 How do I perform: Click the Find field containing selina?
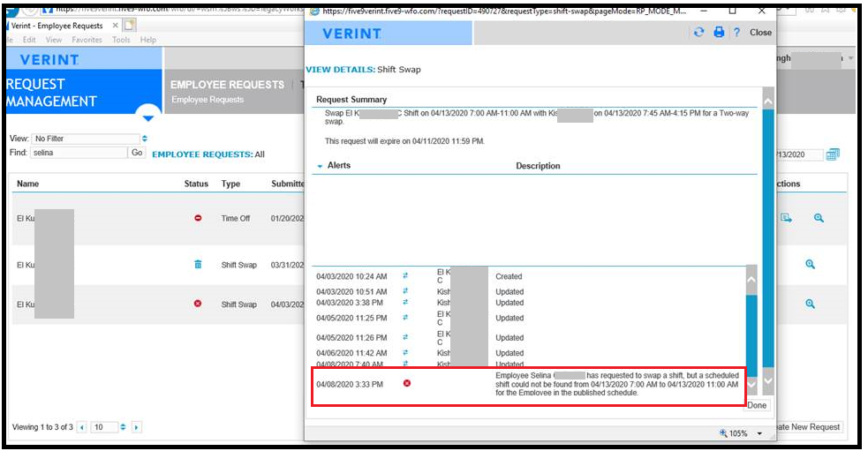pyautogui.click(x=79, y=153)
